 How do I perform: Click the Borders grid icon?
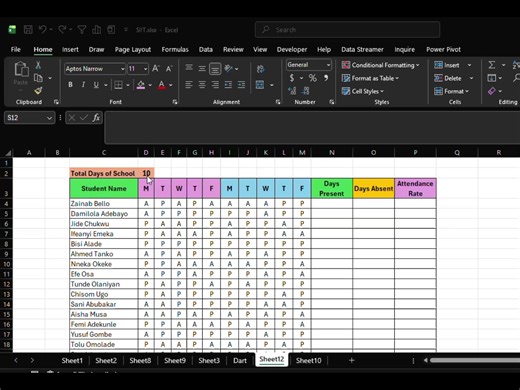click(x=118, y=85)
